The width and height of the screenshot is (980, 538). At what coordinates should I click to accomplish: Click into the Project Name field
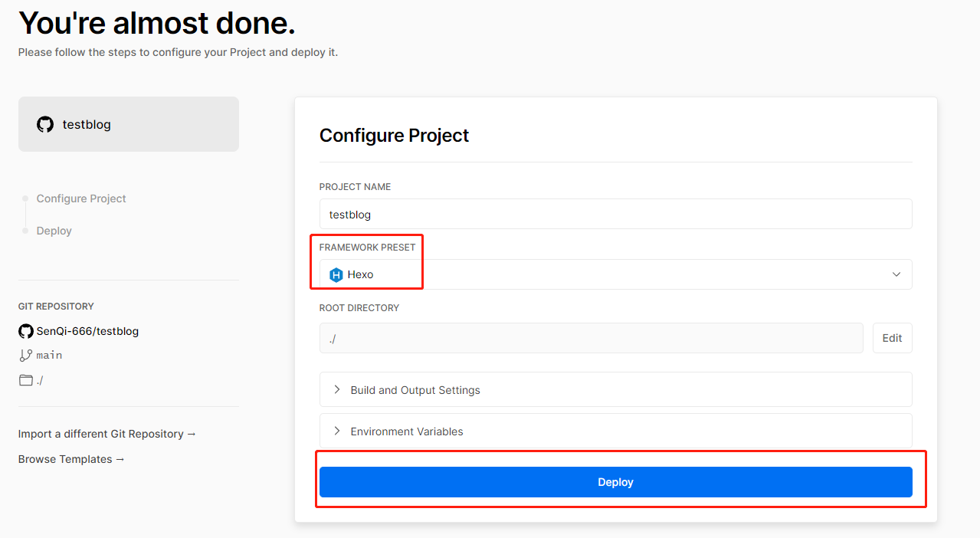tap(615, 215)
